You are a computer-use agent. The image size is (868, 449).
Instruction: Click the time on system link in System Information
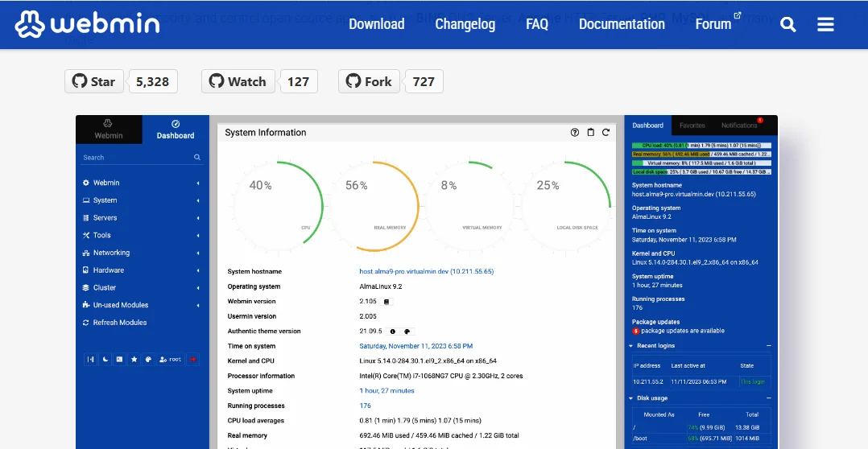click(416, 346)
